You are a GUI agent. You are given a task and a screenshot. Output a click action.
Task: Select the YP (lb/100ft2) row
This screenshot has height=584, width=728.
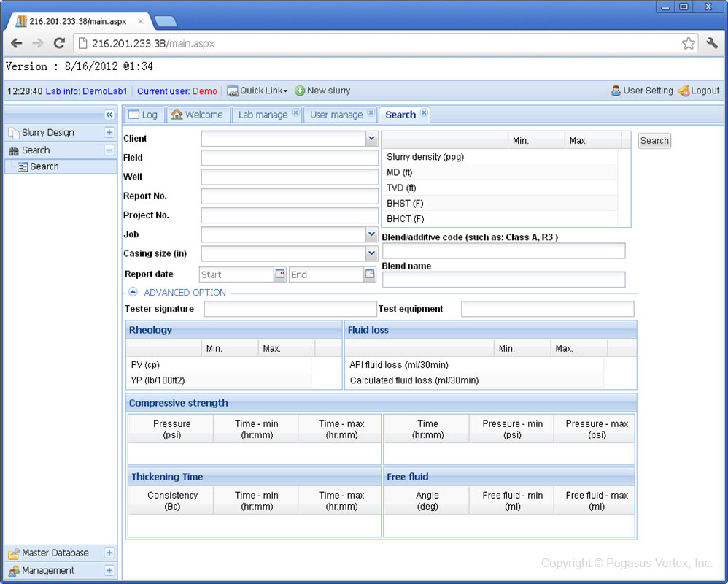coord(219,380)
